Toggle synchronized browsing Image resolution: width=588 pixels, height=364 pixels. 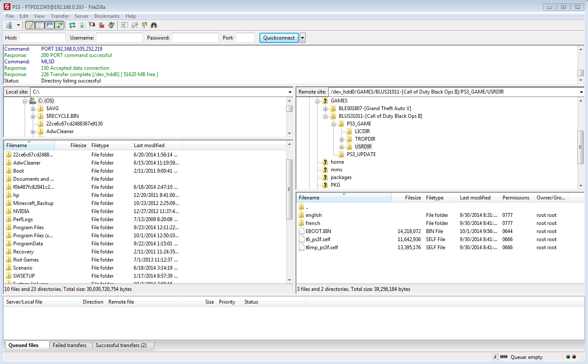click(144, 25)
